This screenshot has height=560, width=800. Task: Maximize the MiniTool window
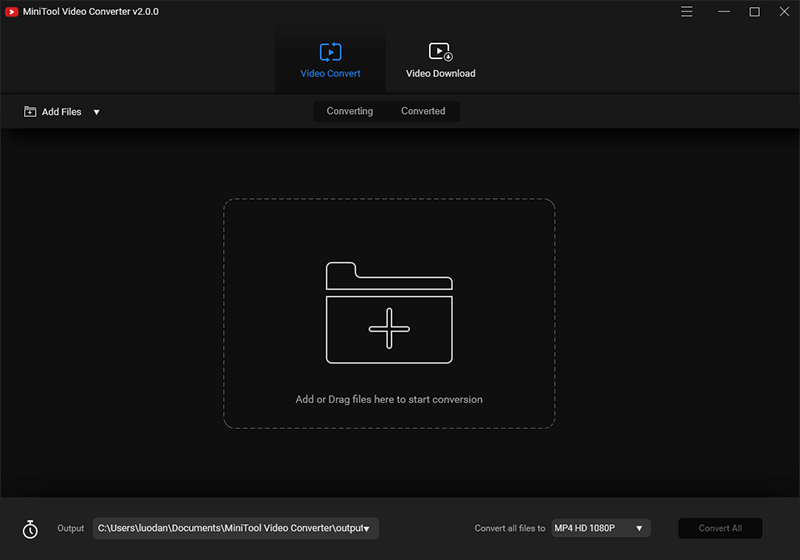pyautogui.click(x=754, y=11)
